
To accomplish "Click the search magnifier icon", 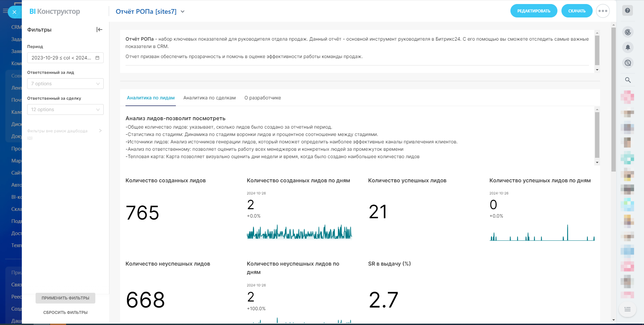I will coord(628,80).
